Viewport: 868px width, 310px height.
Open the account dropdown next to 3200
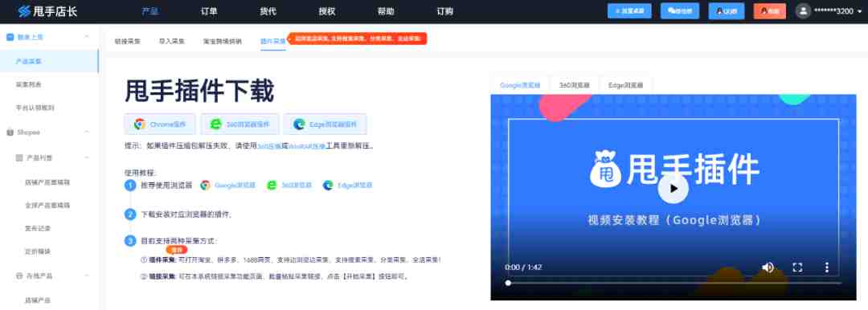click(859, 11)
